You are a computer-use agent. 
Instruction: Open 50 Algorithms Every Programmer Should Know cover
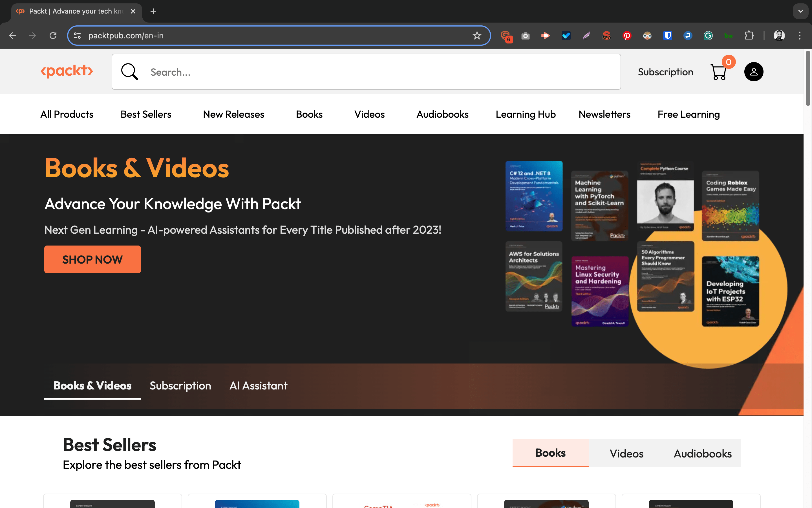[x=665, y=276]
